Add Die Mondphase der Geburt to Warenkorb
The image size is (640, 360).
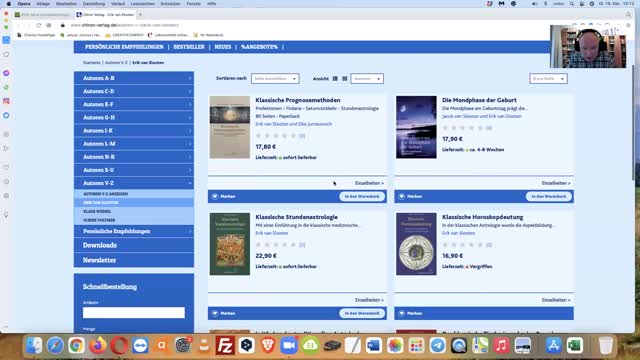click(549, 196)
